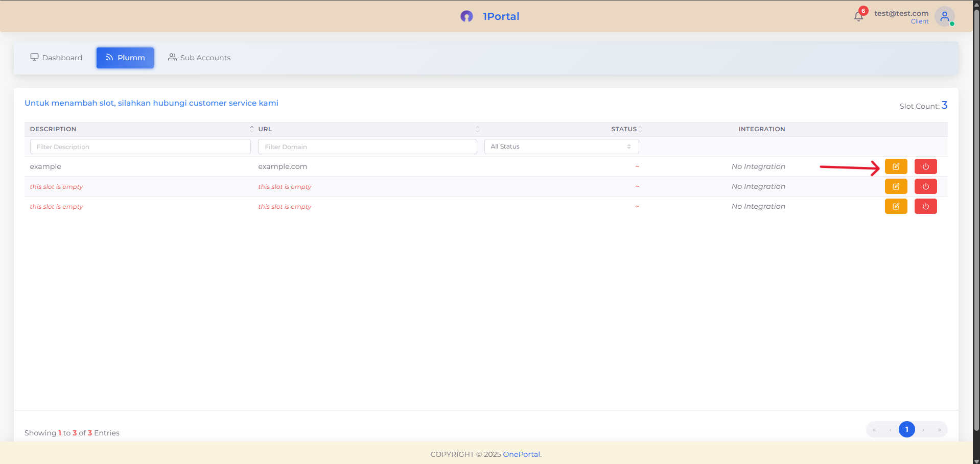Click the power icon for example.com slot
Image resolution: width=980 pixels, height=464 pixels.
(x=925, y=166)
